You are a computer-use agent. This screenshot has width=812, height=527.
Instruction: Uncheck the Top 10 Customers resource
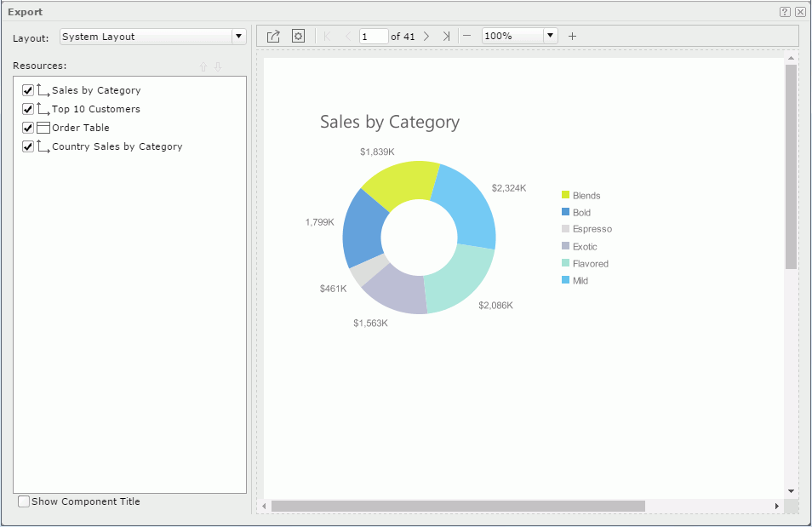[x=28, y=108]
